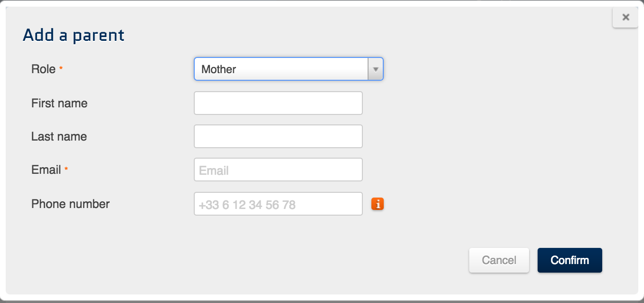Click the First name label

pyautogui.click(x=59, y=103)
